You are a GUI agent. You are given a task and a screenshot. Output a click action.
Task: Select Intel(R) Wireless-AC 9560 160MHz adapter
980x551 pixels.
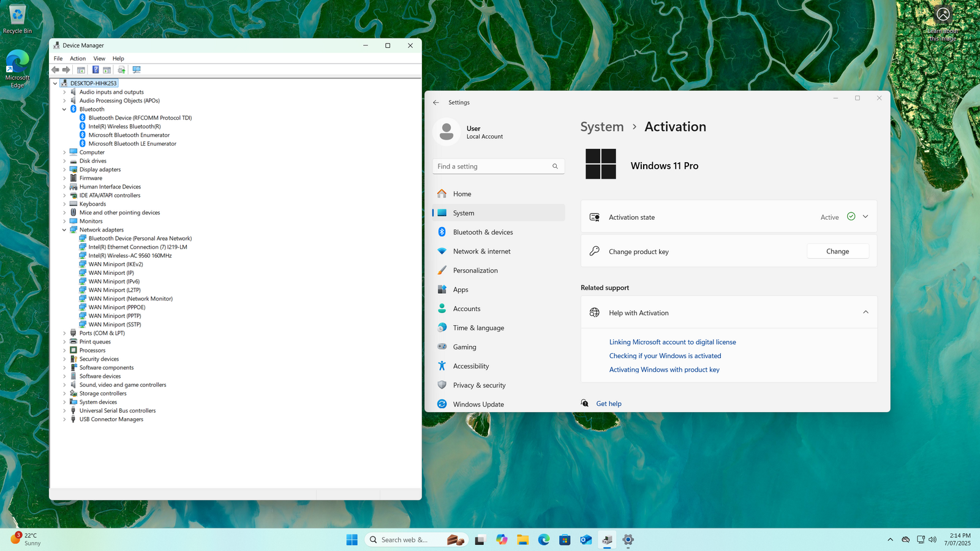tap(130, 256)
